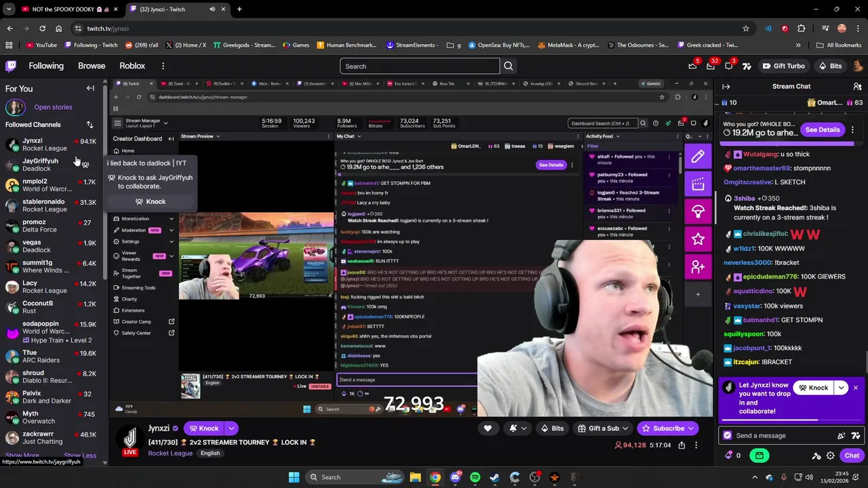Collapse Stream Chat with arrow icon
This screenshot has height=488, width=868.
pyautogui.click(x=726, y=86)
